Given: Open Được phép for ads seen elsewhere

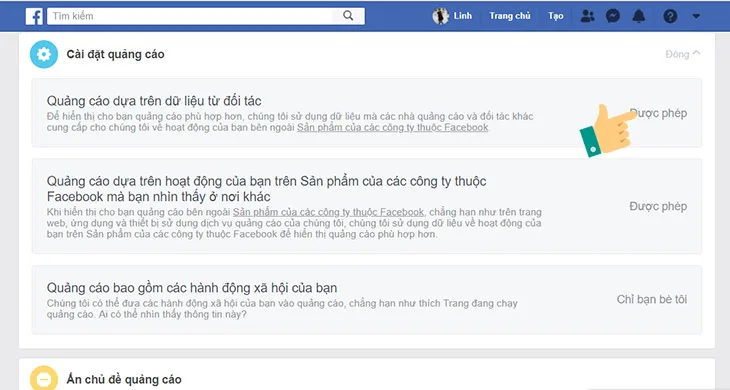Looking at the screenshot, I should pos(658,206).
